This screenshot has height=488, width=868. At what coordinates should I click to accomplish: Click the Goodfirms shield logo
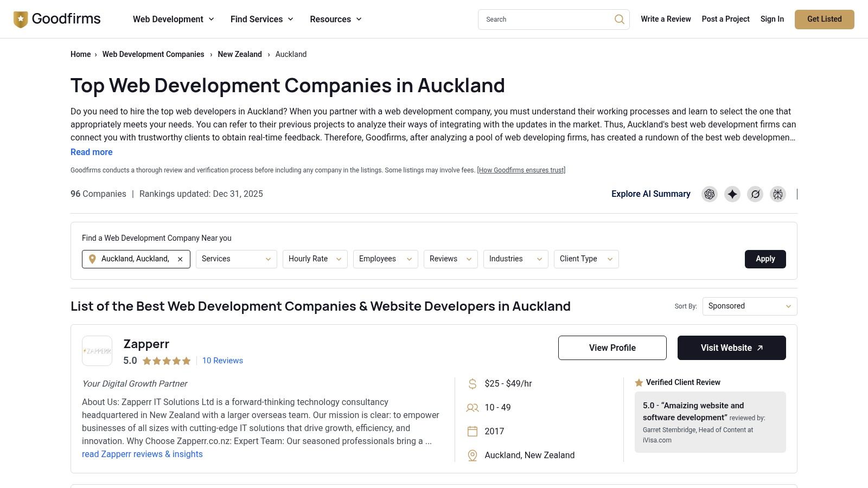point(21,20)
